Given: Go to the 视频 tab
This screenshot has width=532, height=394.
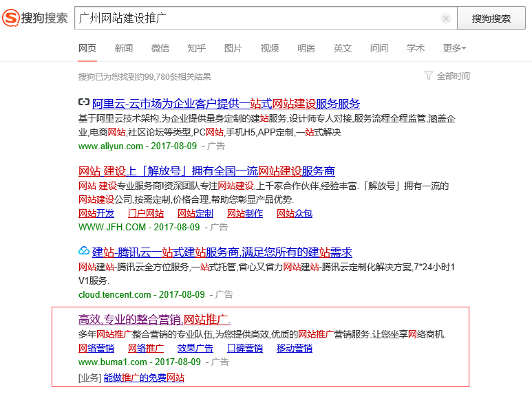Looking at the screenshot, I should point(270,48).
